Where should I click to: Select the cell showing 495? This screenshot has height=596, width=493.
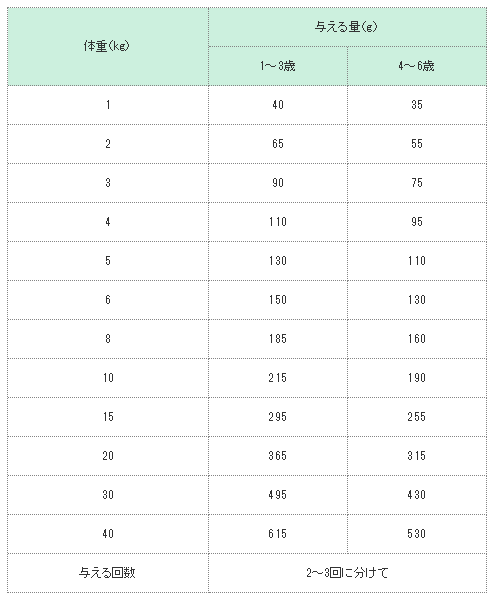pyautogui.click(x=278, y=495)
